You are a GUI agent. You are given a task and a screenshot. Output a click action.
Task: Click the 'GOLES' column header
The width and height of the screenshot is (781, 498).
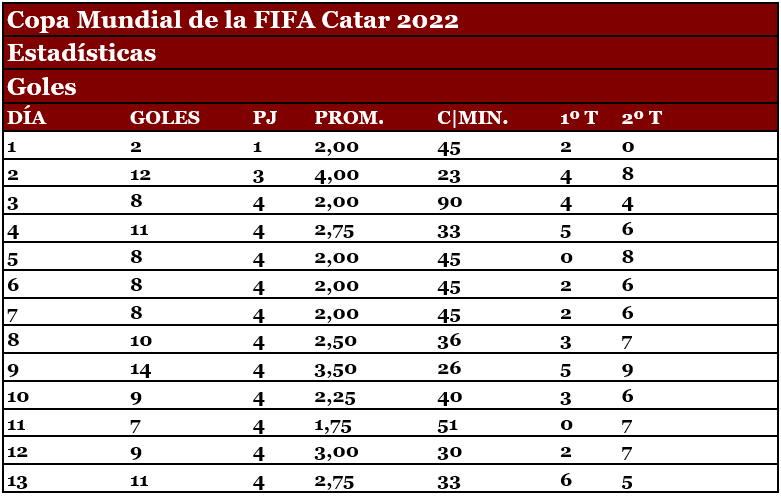pyautogui.click(x=165, y=118)
